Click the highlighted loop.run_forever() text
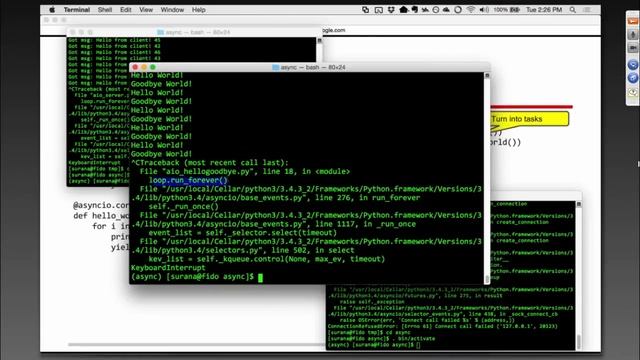The height and width of the screenshot is (360, 640). tap(188, 180)
